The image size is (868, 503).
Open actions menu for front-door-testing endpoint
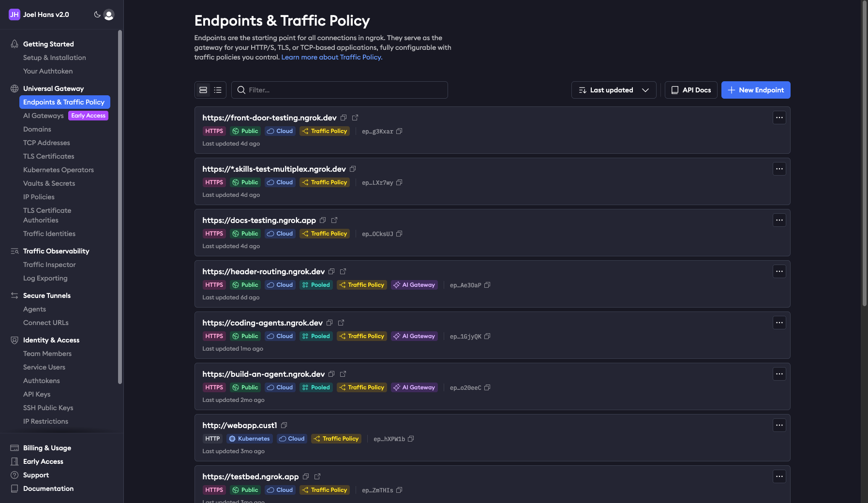[779, 118]
